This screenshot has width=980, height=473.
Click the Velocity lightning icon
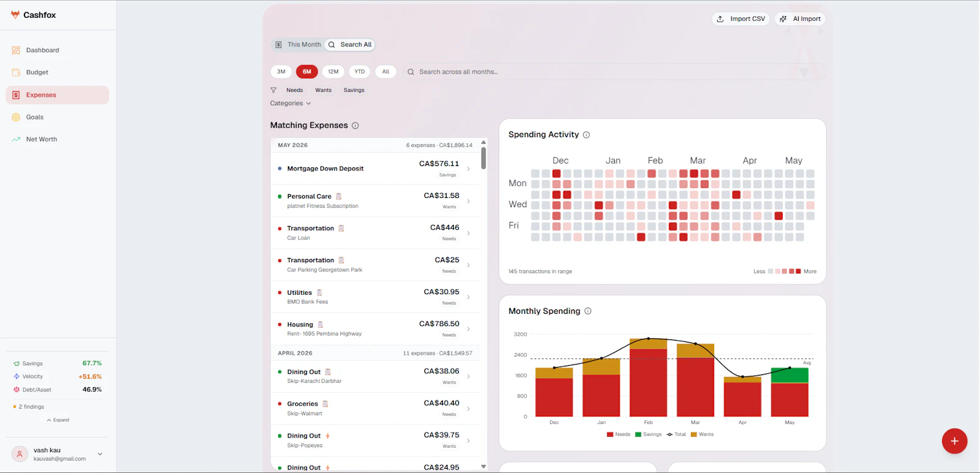(17, 377)
